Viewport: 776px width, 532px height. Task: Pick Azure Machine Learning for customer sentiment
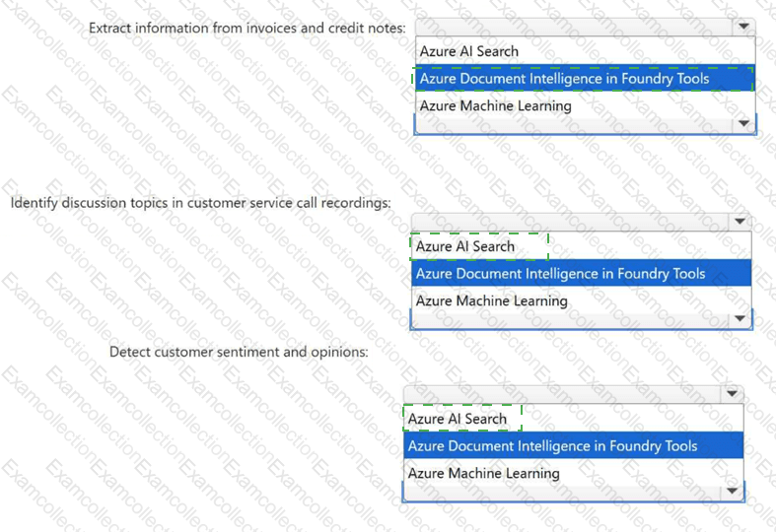[x=483, y=473]
